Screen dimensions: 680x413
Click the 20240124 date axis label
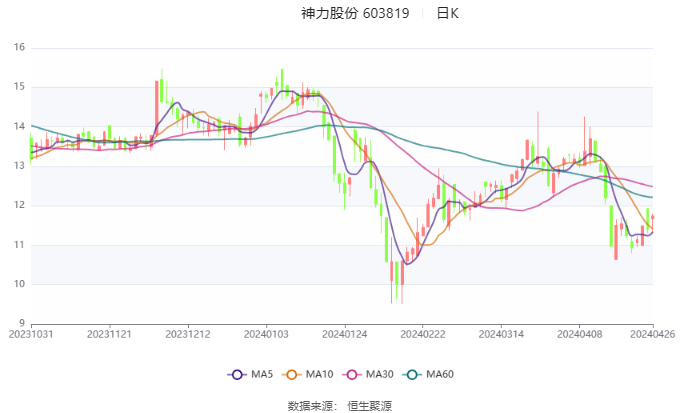coord(345,334)
